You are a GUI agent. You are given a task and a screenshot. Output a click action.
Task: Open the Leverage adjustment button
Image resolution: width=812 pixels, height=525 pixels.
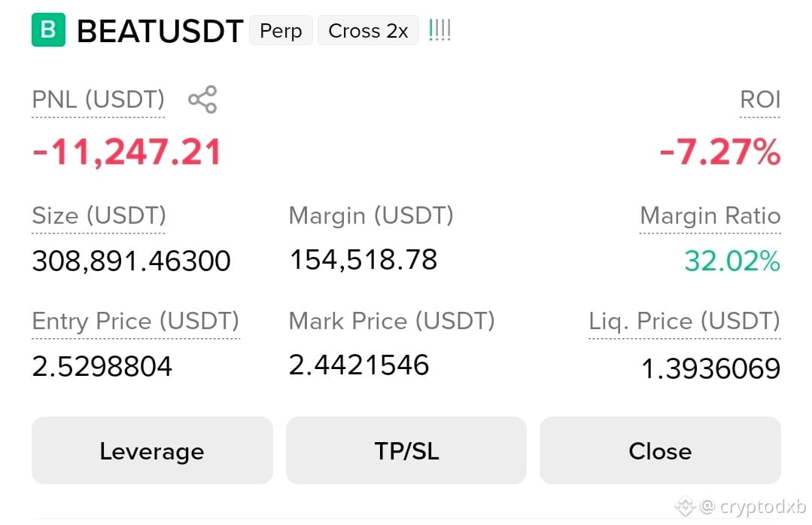(152, 450)
